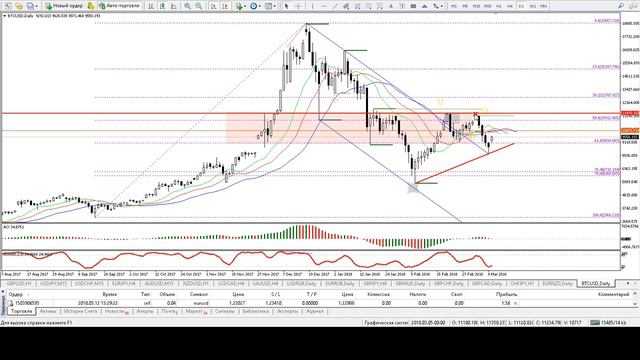Switch to the Новости terminal tab

116,311
